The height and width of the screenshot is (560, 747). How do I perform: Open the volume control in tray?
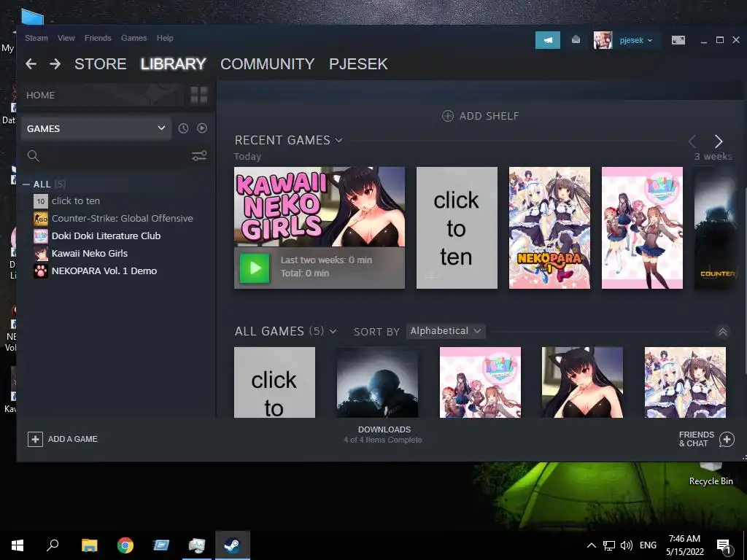pyautogui.click(x=627, y=545)
